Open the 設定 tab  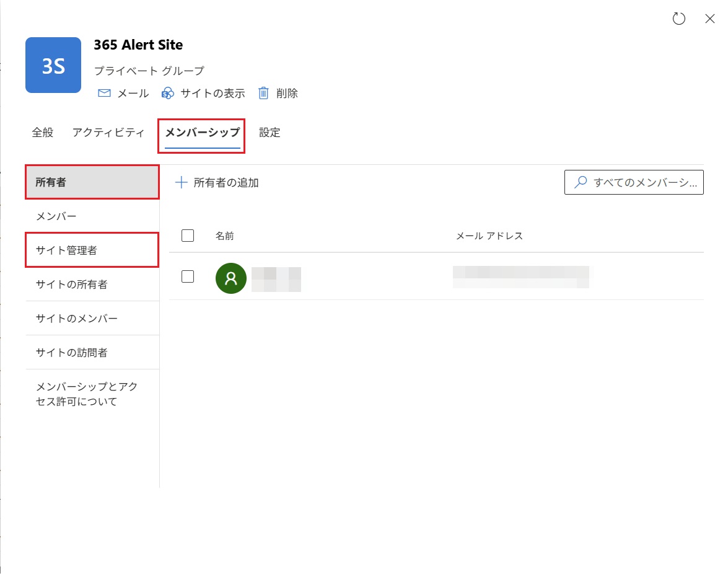270,133
